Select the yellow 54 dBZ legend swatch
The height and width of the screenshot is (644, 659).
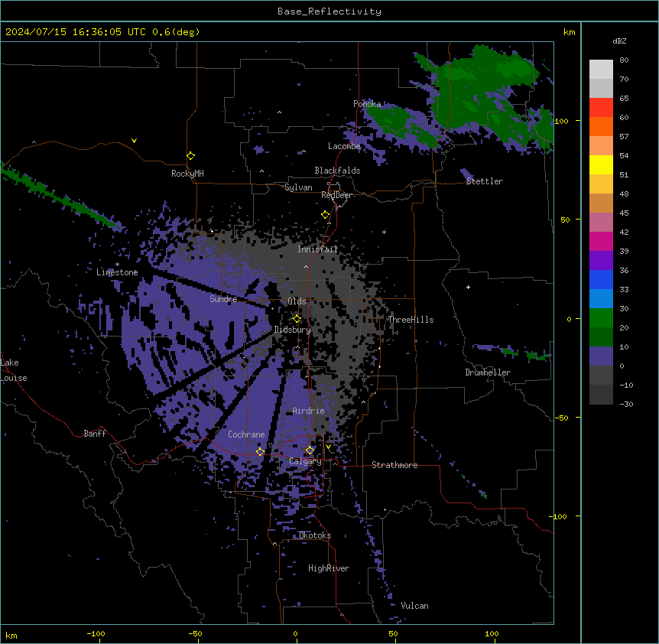pyautogui.click(x=601, y=164)
